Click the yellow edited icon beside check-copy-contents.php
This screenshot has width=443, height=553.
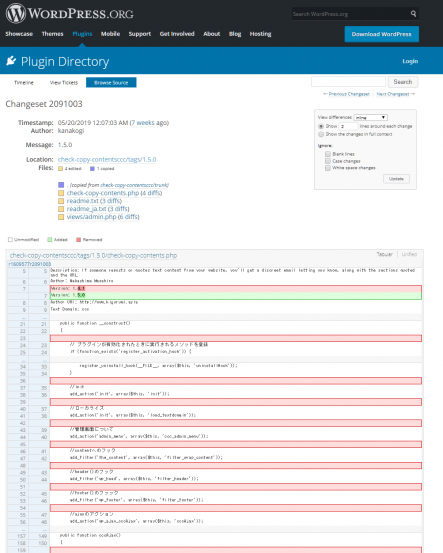61,193
